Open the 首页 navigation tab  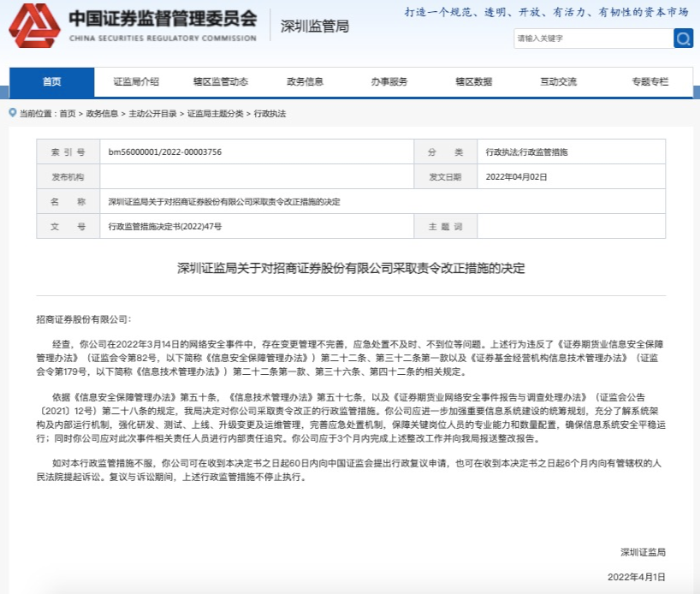[51, 82]
